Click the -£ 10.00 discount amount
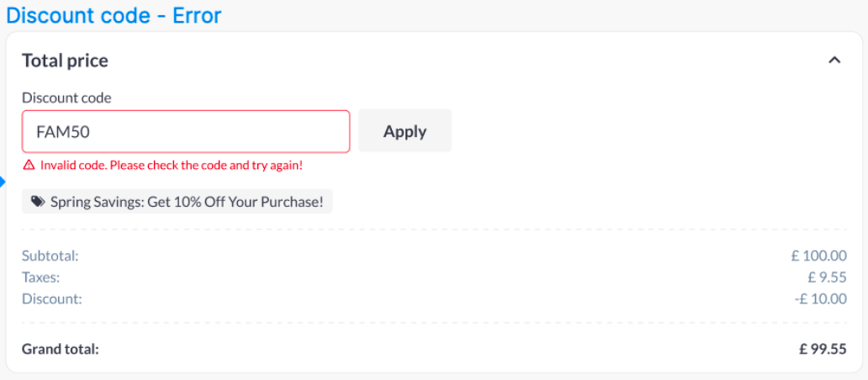 (x=820, y=298)
